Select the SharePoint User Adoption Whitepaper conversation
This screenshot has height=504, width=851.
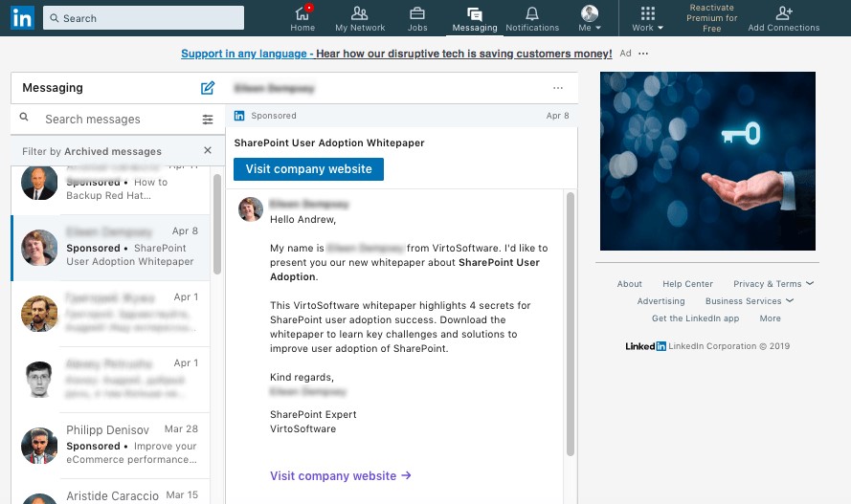click(111, 248)
